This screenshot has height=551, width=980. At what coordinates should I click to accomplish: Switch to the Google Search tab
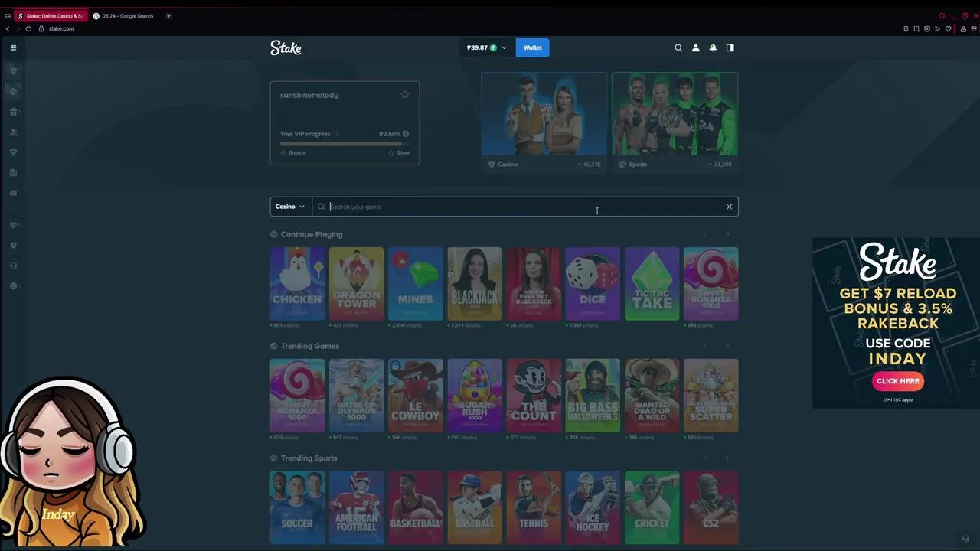(125, 15)
